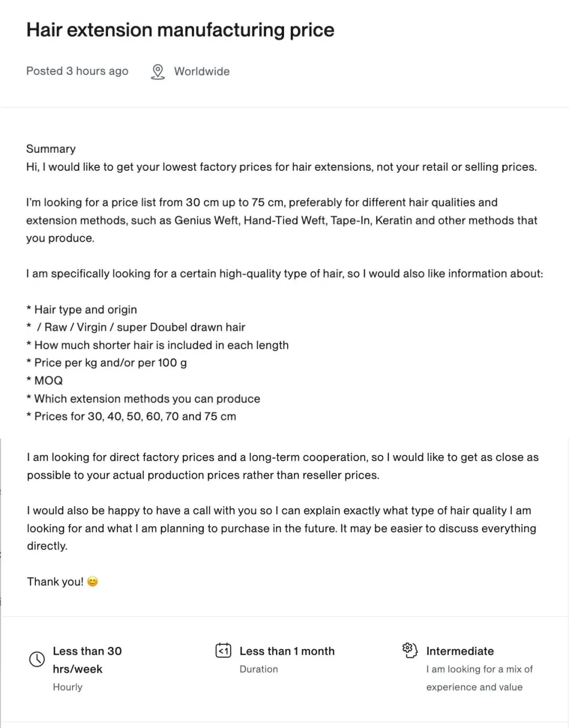Click the Summary heading

pos(51,149)
